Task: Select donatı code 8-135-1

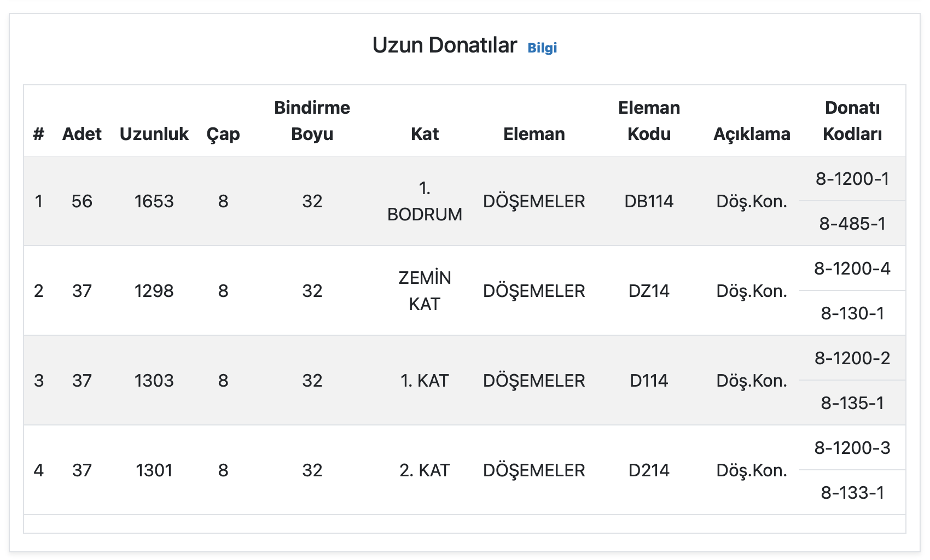Action: tap(852, 403)
